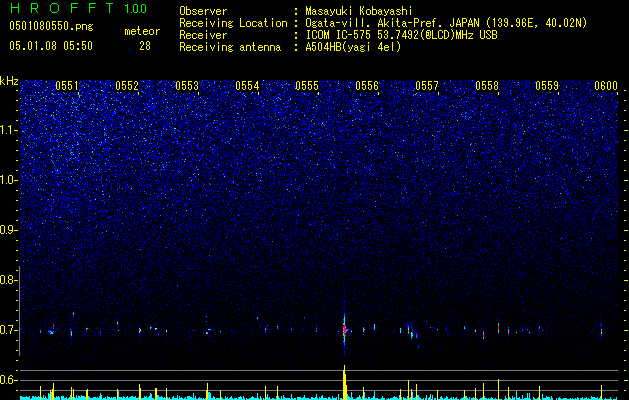
Task: Click the 0557 time marker
Action: (427, 86)
